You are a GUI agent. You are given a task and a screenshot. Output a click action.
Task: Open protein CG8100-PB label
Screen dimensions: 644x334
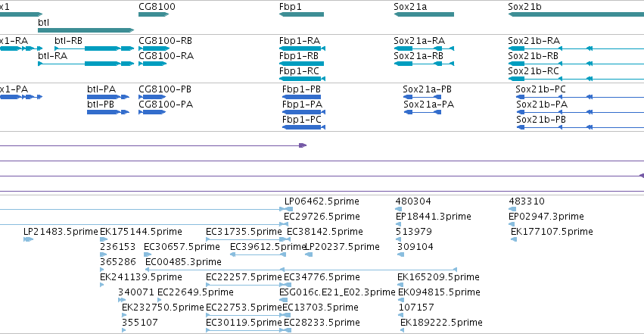[x=165, y=89]
